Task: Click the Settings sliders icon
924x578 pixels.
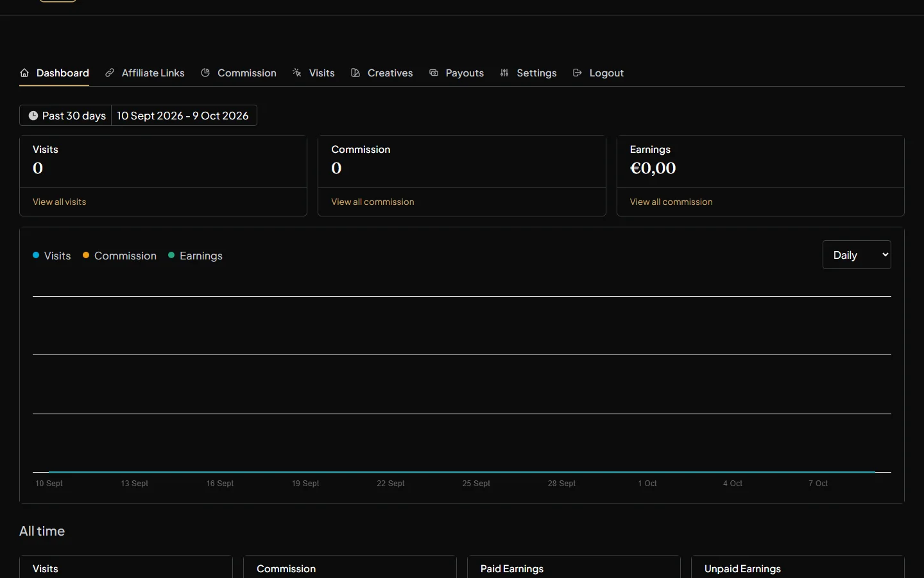Action: coord(504,73)
